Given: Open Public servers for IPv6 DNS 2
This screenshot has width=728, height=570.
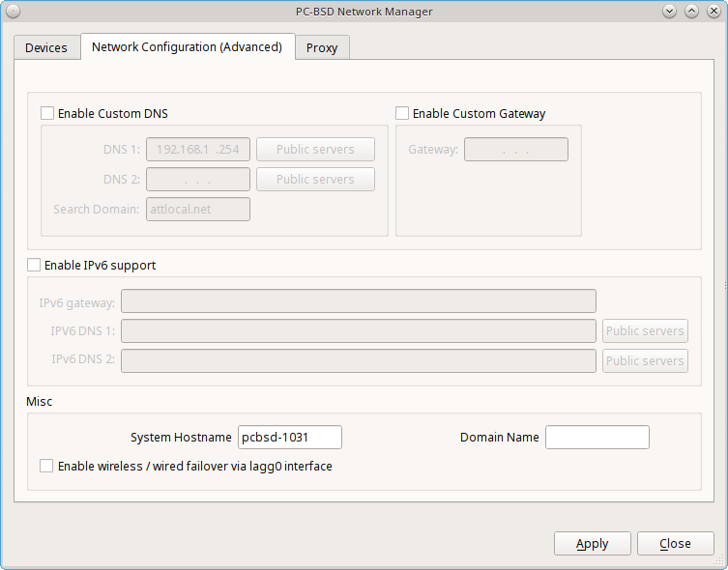Looking at the screenshot, I should [646, 360].
